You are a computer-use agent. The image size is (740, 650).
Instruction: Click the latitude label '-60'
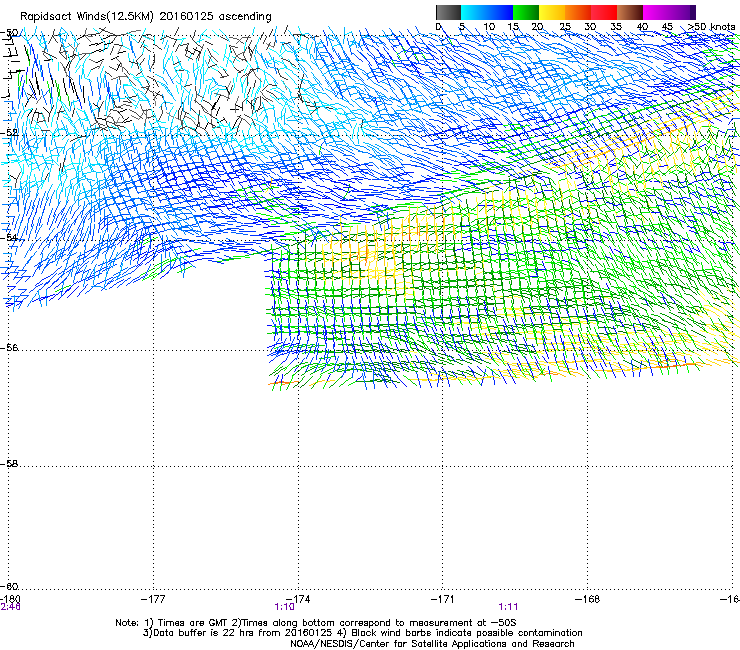tap(9, 586)
